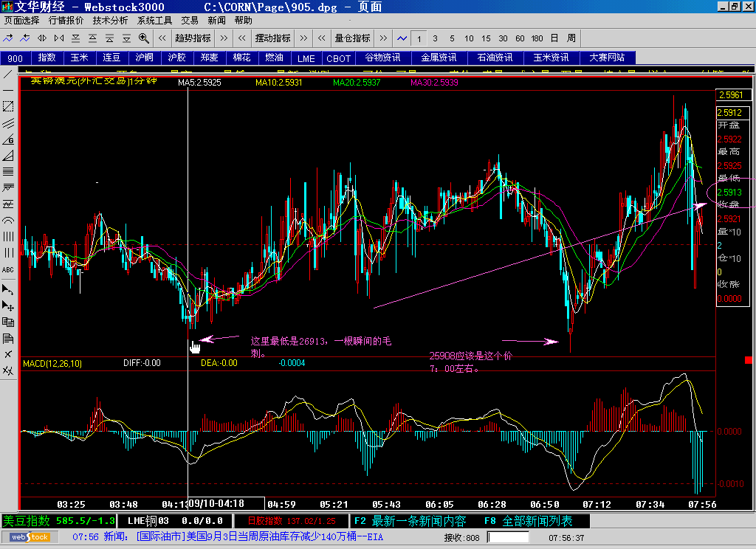Toggle the 60-minute period button
Image resolution: width=756 pixels, height=549 pixels.
tap(520, 38)
